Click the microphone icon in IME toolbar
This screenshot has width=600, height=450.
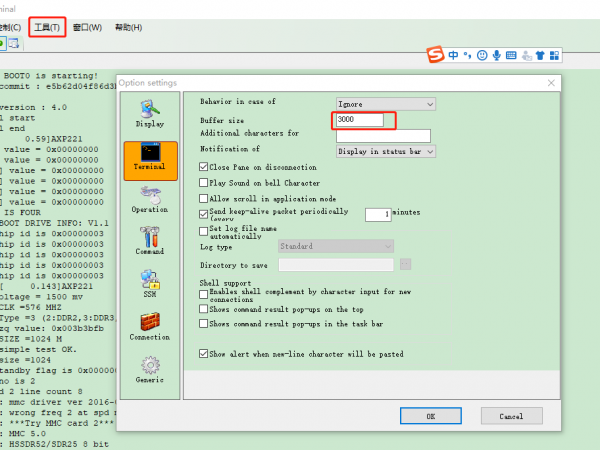point(497,54)
